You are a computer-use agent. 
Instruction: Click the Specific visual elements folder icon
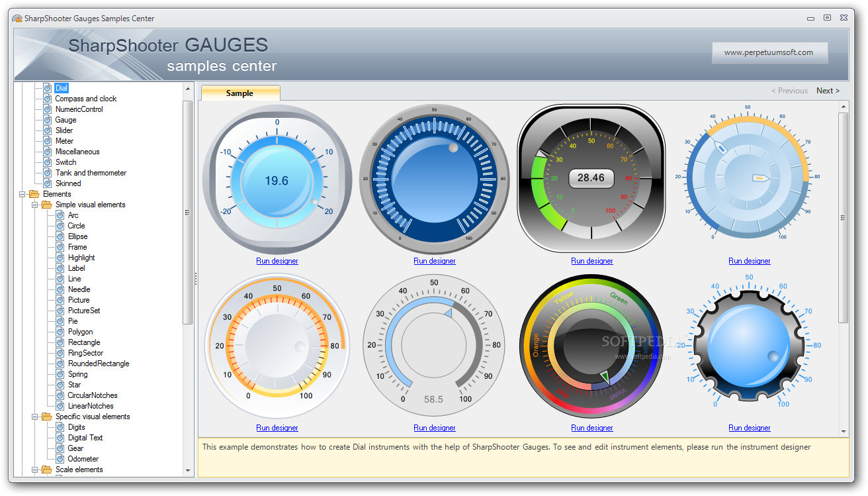click(47, 417)
